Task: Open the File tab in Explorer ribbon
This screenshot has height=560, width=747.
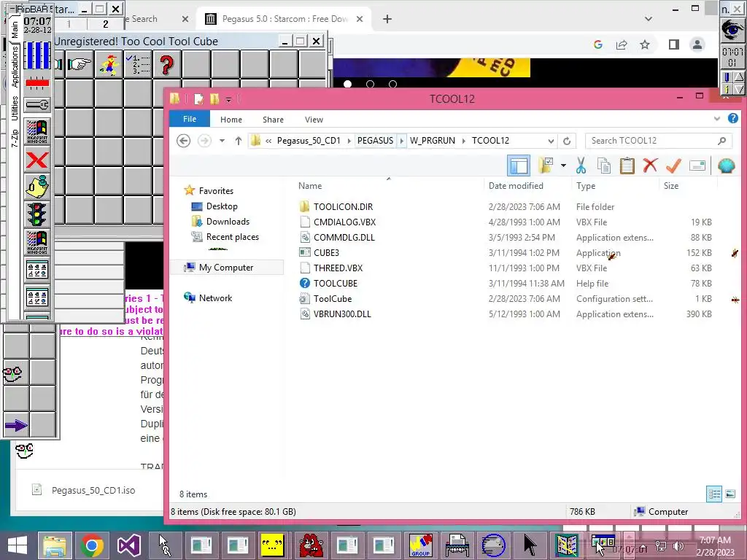Action: point(190,119)
